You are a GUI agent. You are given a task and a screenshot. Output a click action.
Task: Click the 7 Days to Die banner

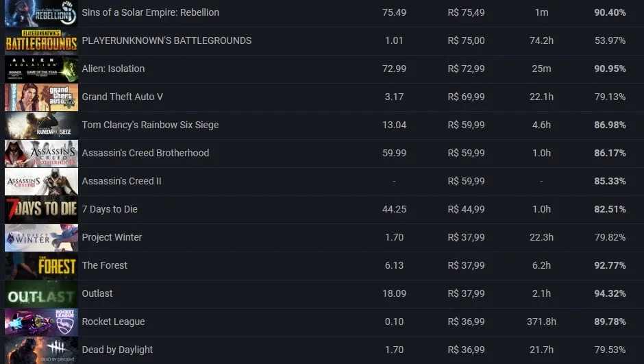[41, 210]
